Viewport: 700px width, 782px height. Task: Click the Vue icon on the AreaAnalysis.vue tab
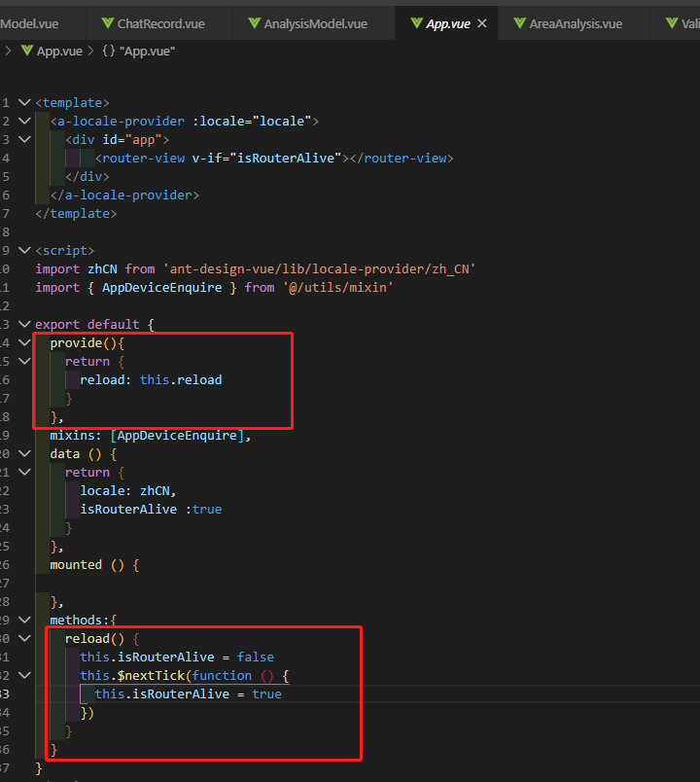(519, 23)
